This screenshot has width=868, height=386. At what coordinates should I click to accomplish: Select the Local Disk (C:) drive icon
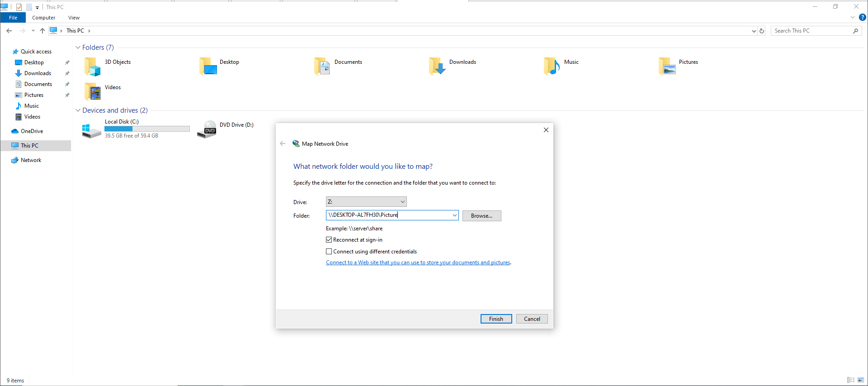coord(91,131)
